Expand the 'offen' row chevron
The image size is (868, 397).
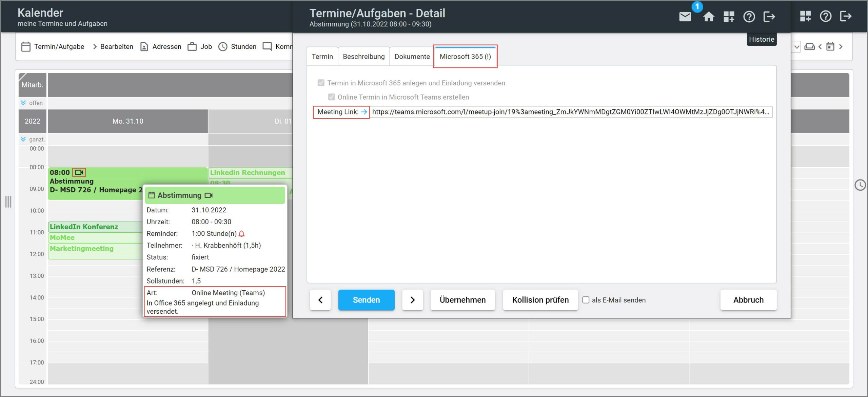(23, 103)
